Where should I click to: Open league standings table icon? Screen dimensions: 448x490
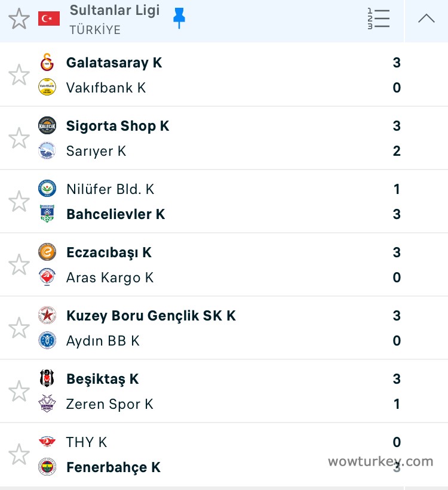coord(378,19)
